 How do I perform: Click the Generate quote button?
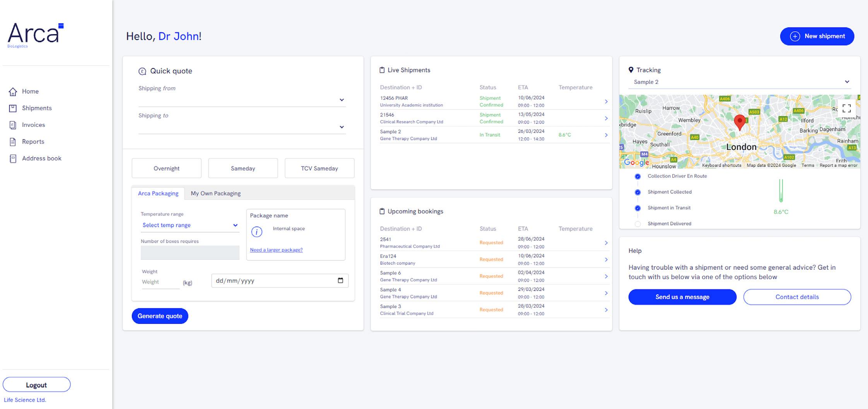click(x=160, y=316)
